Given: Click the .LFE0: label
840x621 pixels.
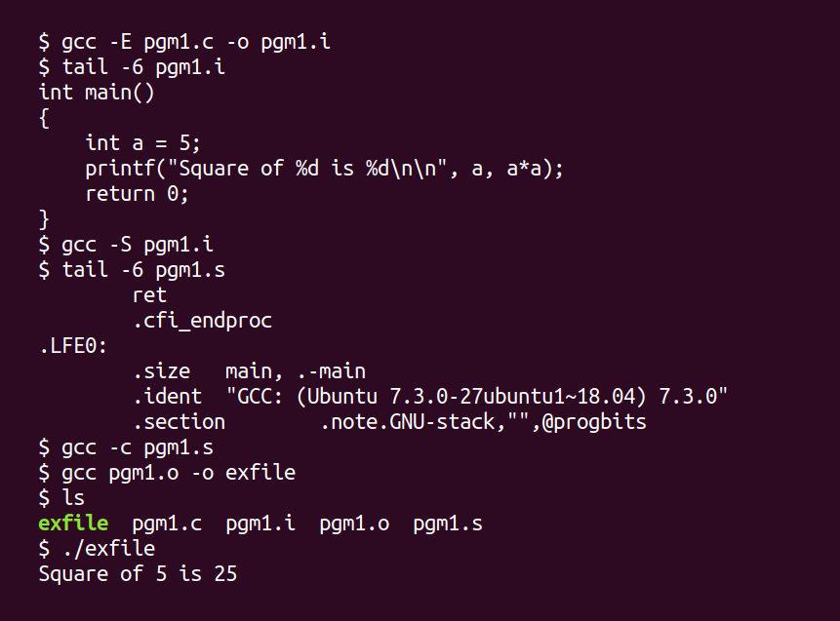Looking at the screenshot, I should [73, 346].
